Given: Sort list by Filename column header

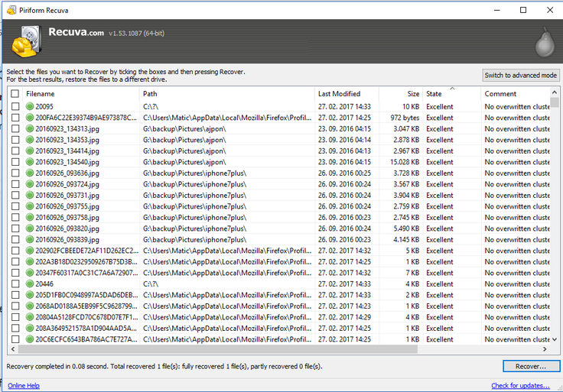Looking at the screenshot, I should point(81,94).
